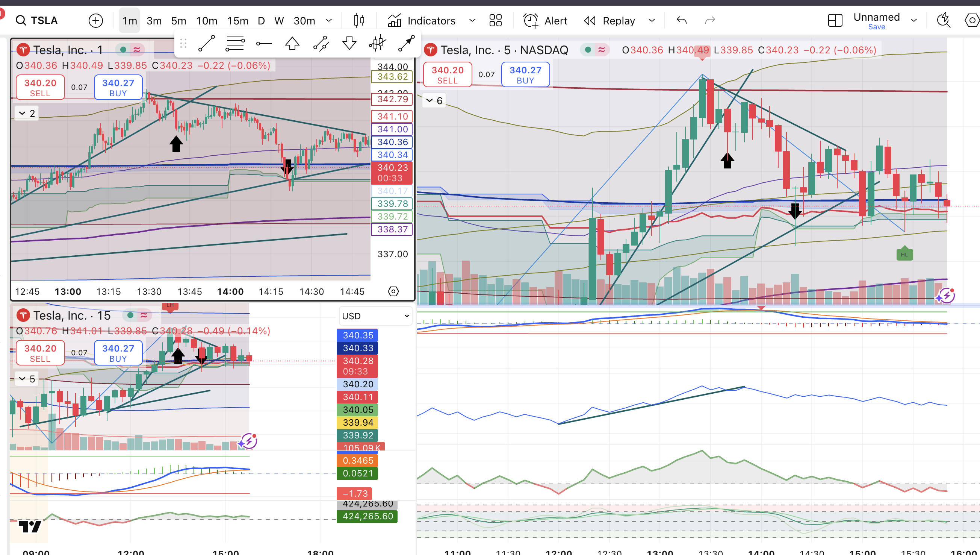Select the bars pattern tool
This screenshot has height=555, width=980.
click(377, 44)
